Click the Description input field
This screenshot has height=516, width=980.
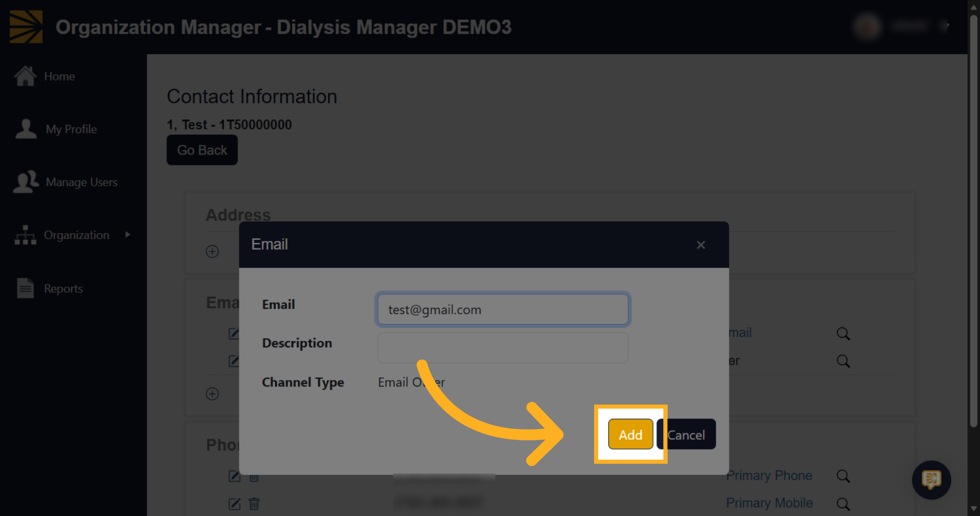(503, 348)
